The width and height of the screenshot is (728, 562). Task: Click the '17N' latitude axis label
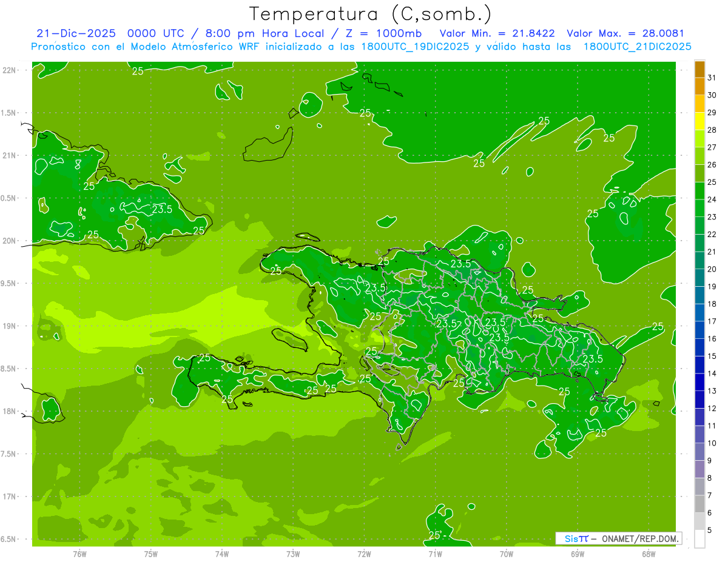pos(10,497)
